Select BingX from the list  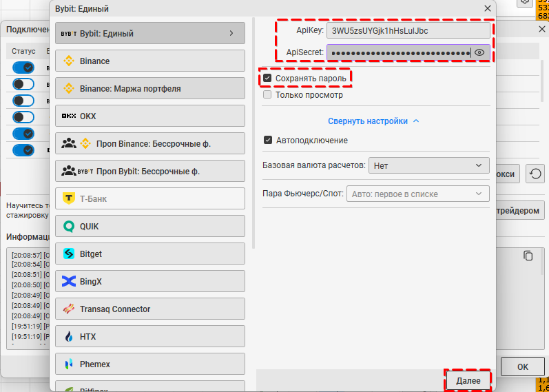click(150, 281)
